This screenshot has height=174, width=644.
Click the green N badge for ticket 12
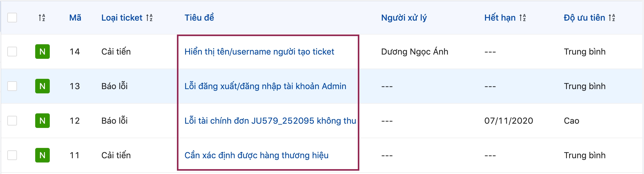coord(42,121)
